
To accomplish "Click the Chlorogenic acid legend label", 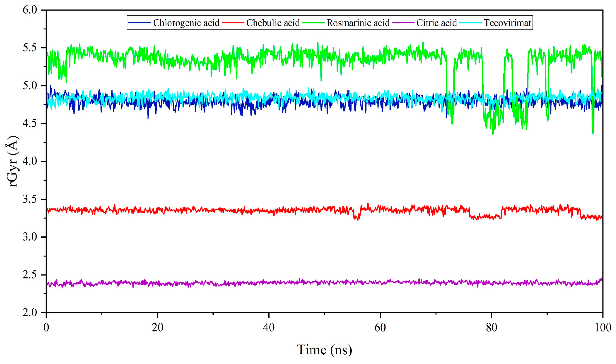I will click(x=186, y=23).
